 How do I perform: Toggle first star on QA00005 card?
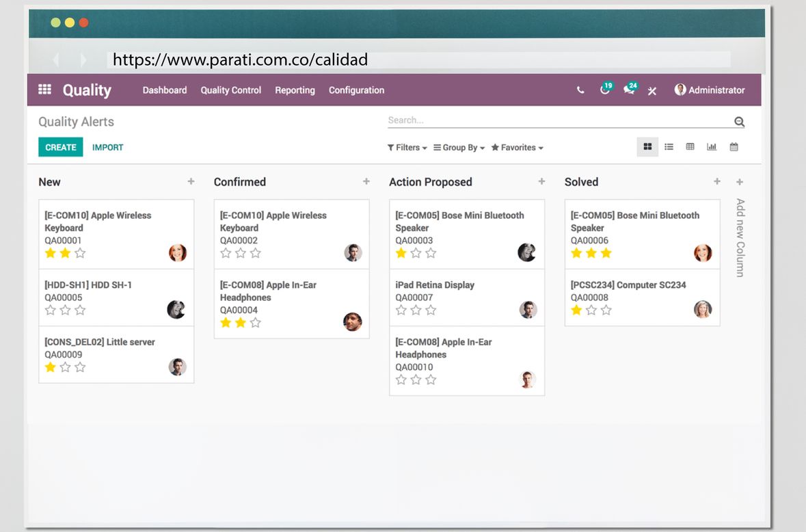coord(50,310)
